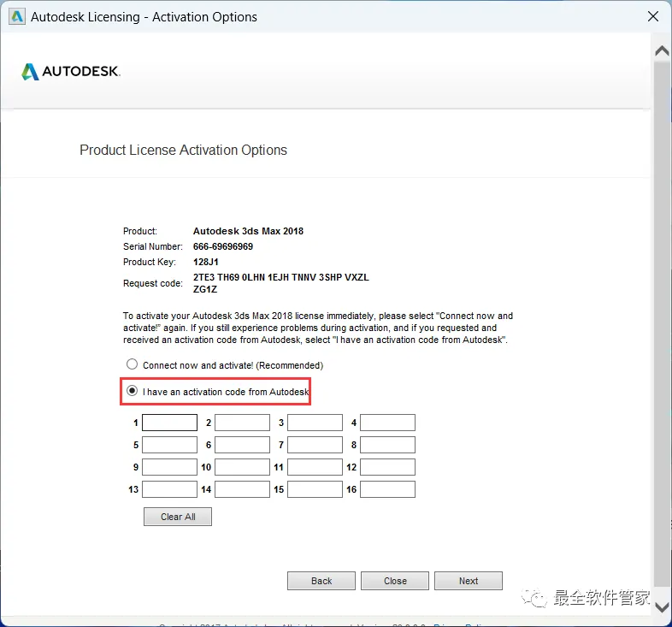Click activation code field 7

point(315,445)
